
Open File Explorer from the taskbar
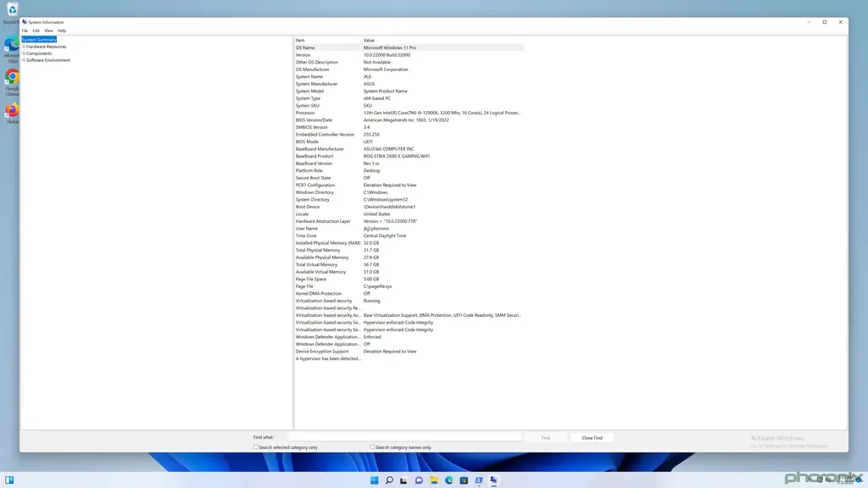coord(434,480)
